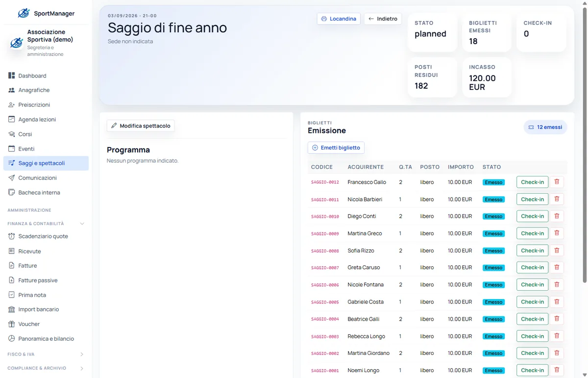Image resolution: width=588 pixels, height=378 pixels.
Task: Click trash icon for Diego Conti ticket
Action: (x=557, y=216)
